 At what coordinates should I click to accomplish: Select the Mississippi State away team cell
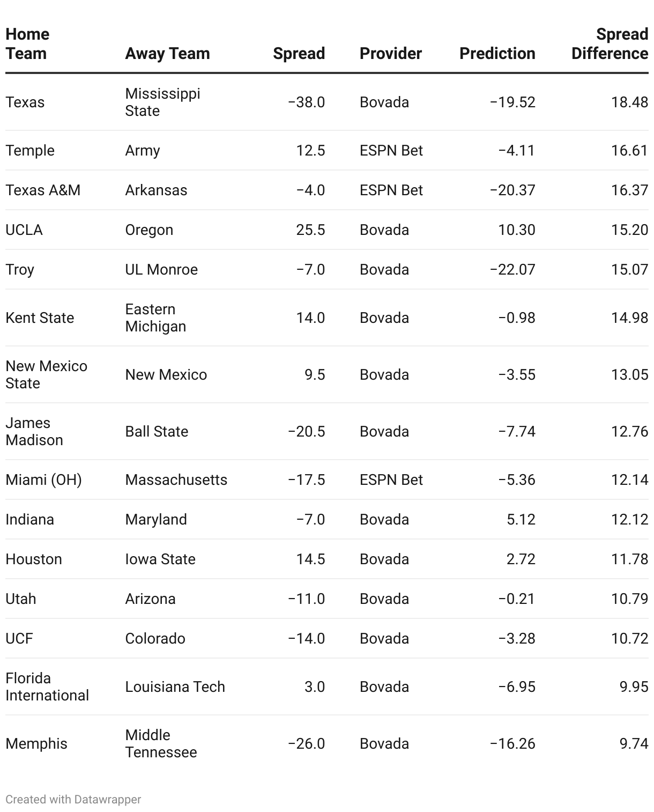point(162,102)
